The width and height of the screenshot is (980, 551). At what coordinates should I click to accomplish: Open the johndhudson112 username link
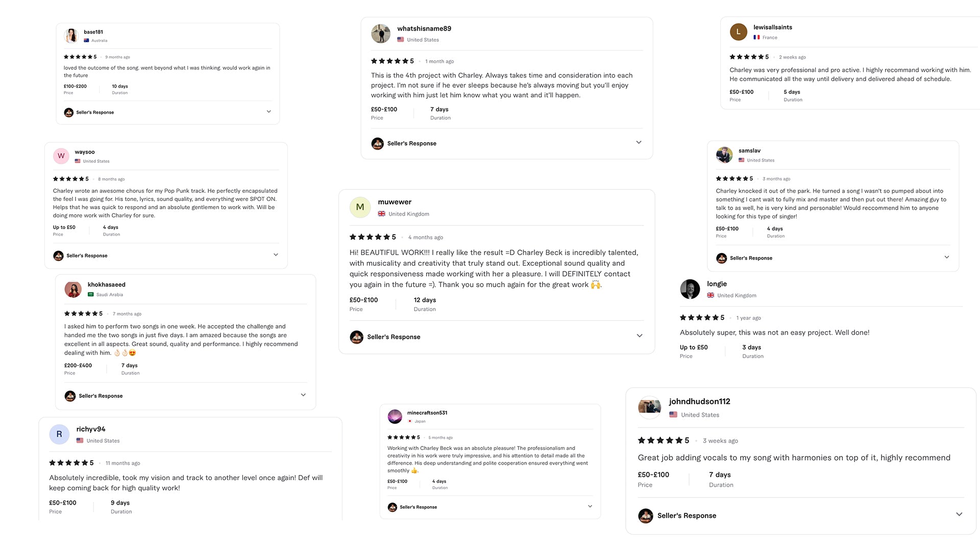click(699, 402)
